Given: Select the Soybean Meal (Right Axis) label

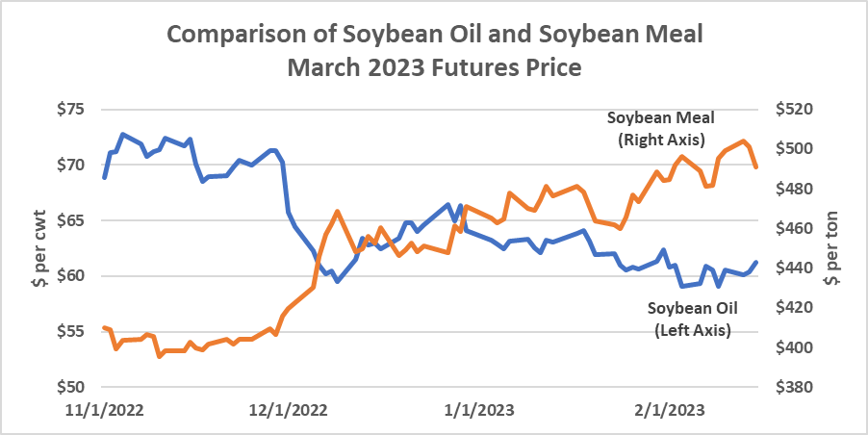Looking at the screenshot, I should (661, 129).
